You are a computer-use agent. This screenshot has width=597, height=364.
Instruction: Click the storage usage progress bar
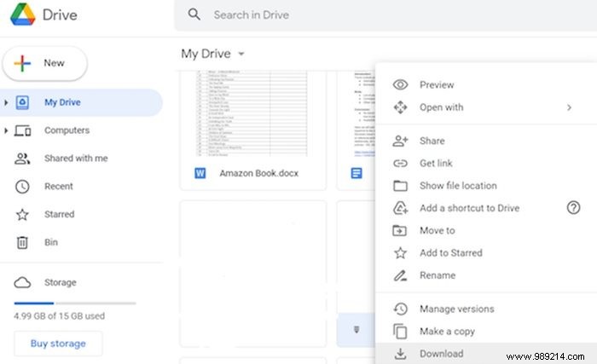click(x=75, y=303)
